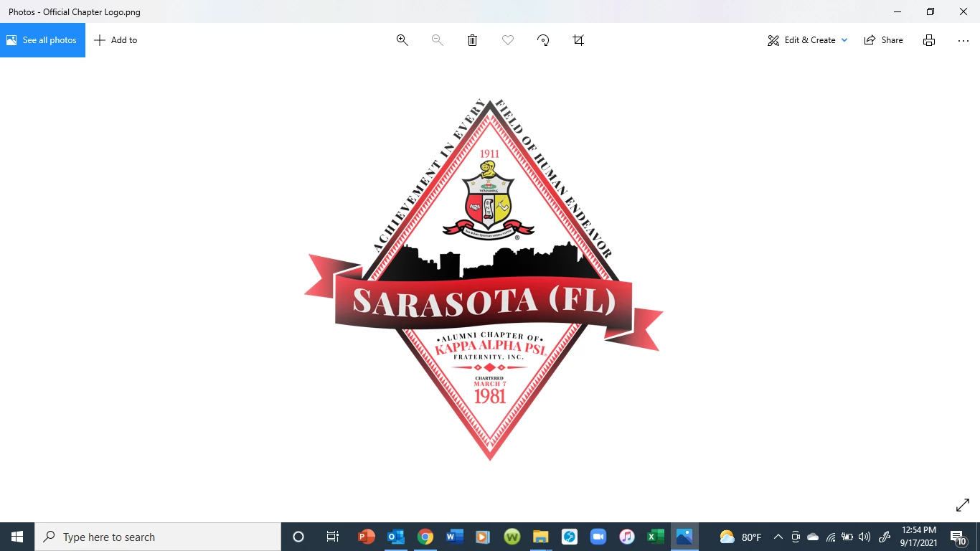Open the volume speaker tray icon
980x551 pixels.
(864, 537)
